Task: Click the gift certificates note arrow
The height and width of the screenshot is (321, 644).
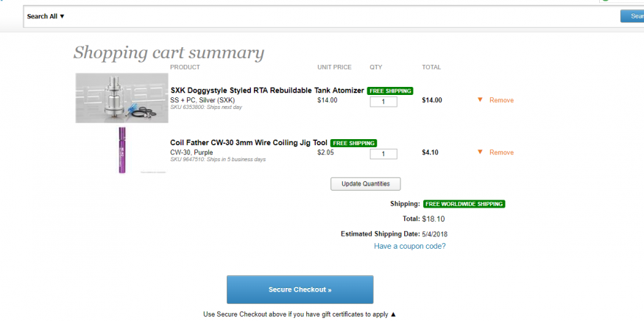Action: point(393,314)
